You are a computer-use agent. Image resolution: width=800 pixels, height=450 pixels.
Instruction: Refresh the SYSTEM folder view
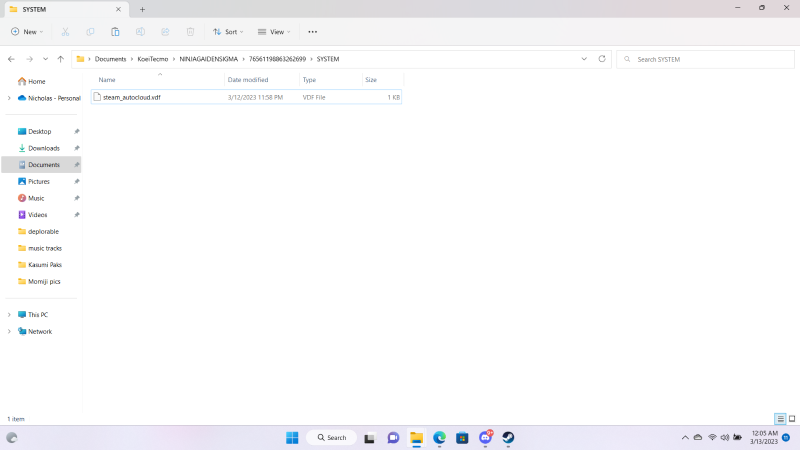click(x=602, y=59)
